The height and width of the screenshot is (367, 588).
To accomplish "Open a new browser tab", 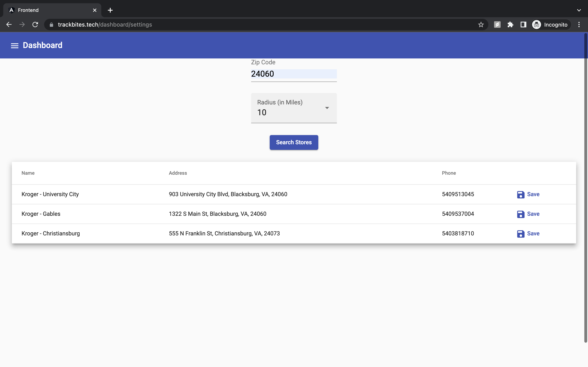I will 110,10.
